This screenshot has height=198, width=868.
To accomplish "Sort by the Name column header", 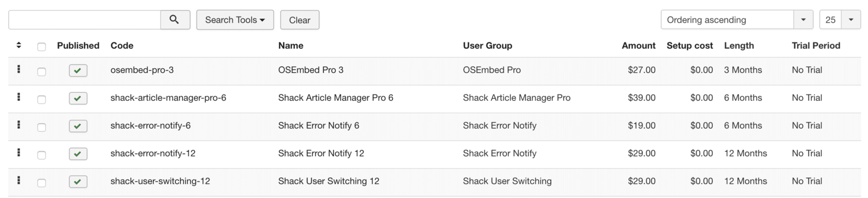I will click(x=291, y=46).
